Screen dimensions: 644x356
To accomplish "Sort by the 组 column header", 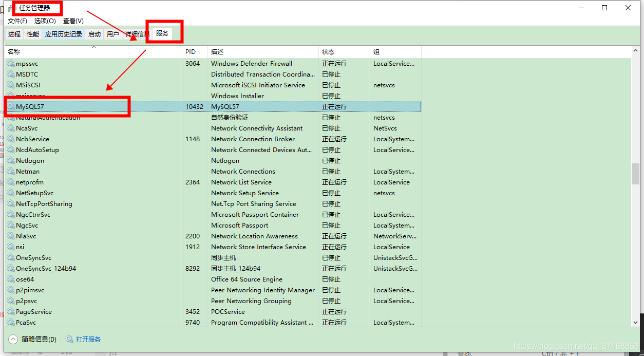I will 395,52.
